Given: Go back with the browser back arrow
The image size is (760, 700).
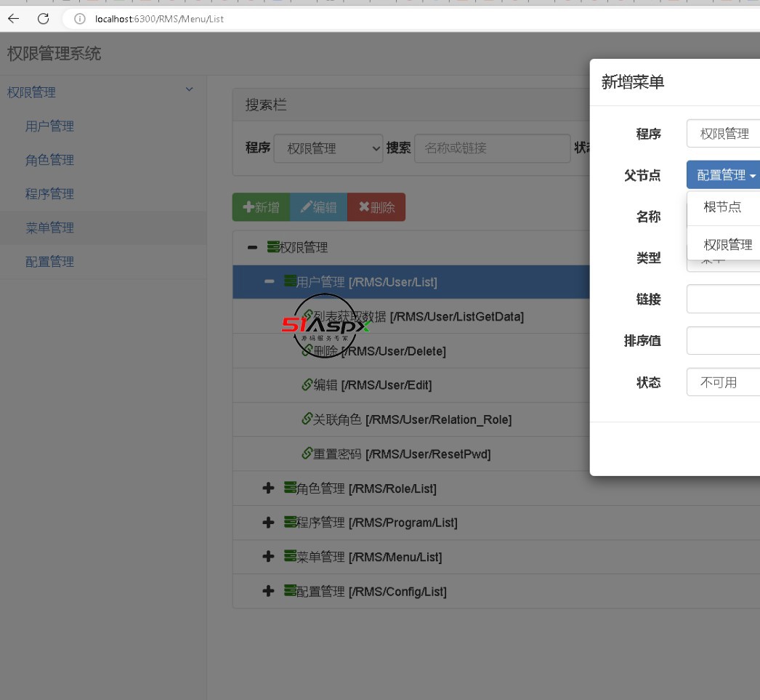Looking at the screenshot, I should pos(14,19).
